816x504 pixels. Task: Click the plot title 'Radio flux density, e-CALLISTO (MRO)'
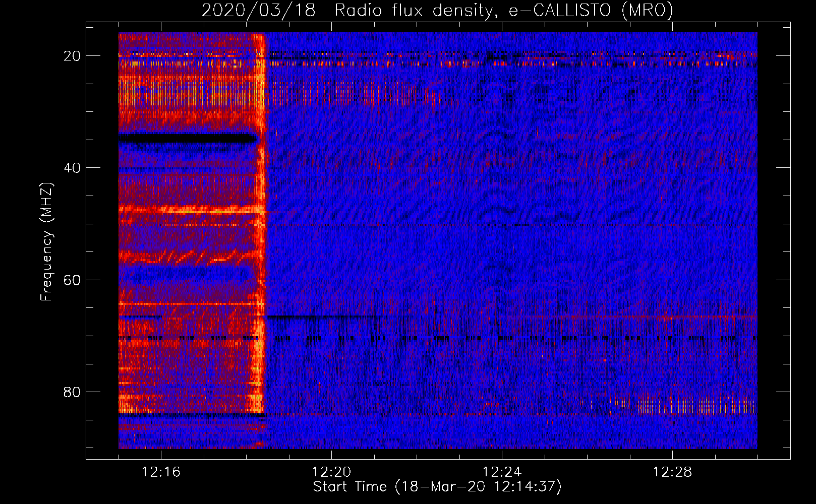pyautogui.click(x=504, y=10)
